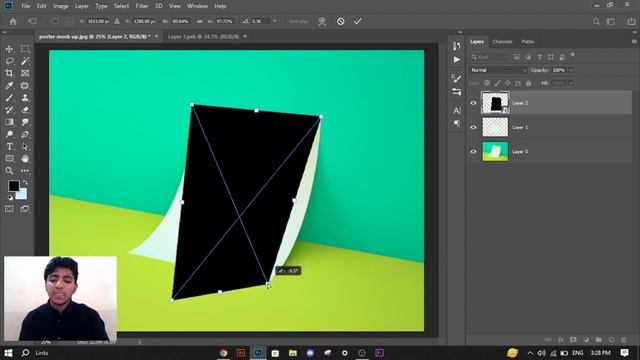Click the Home icon in options bar

(13, 22)
